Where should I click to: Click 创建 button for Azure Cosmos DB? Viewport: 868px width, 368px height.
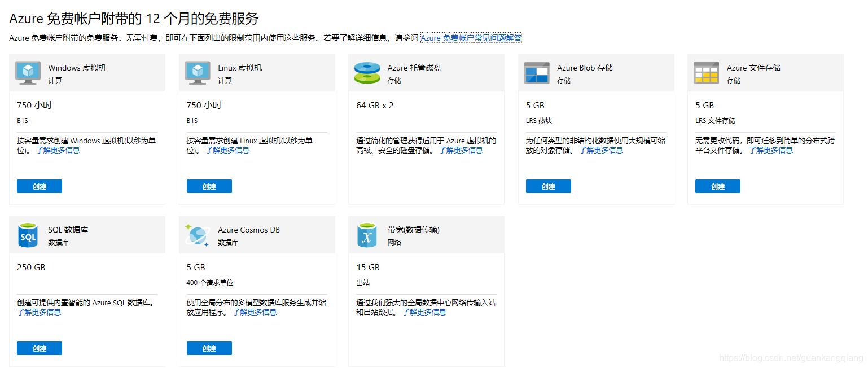209,348
